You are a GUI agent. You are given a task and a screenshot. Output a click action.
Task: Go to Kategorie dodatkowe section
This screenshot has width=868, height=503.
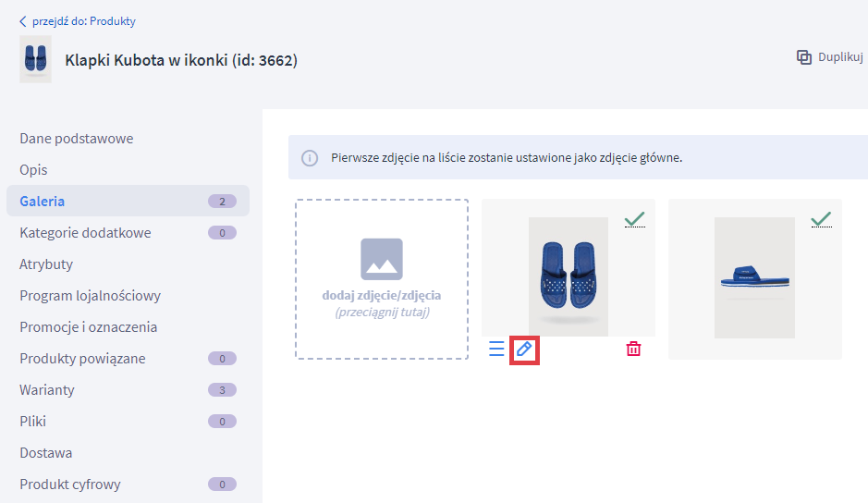click(85, 233)
